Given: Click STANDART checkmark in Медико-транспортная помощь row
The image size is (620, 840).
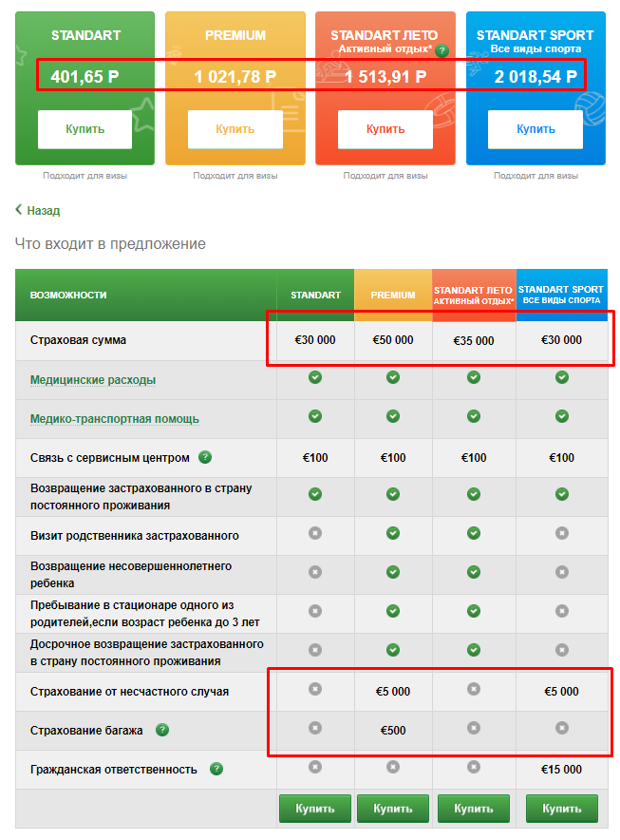Looking at the screenshot, I should point(315,416).
